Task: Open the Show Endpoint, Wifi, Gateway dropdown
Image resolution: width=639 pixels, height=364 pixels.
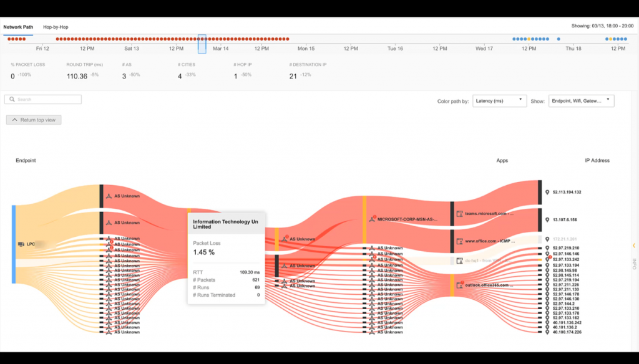Action: [581, 100]
